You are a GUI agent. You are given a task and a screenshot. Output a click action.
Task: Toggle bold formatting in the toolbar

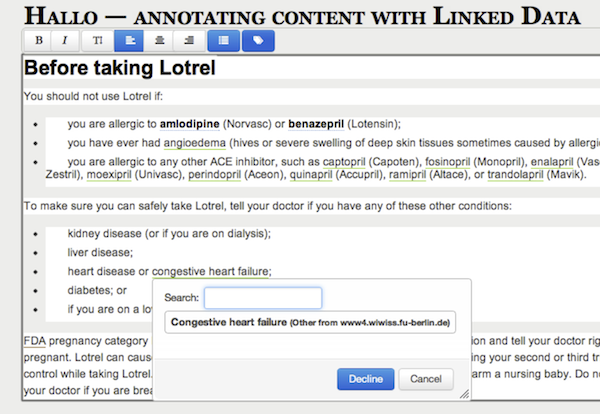[38, 41]
